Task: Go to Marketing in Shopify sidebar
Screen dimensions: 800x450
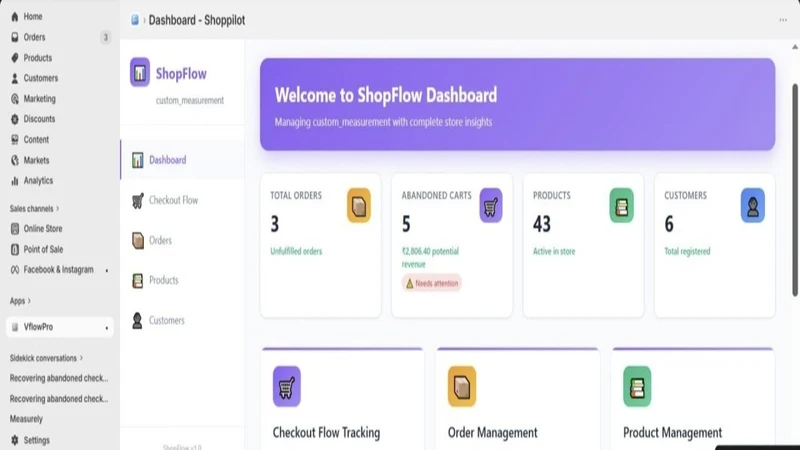Action: click(x=39, y=98)
